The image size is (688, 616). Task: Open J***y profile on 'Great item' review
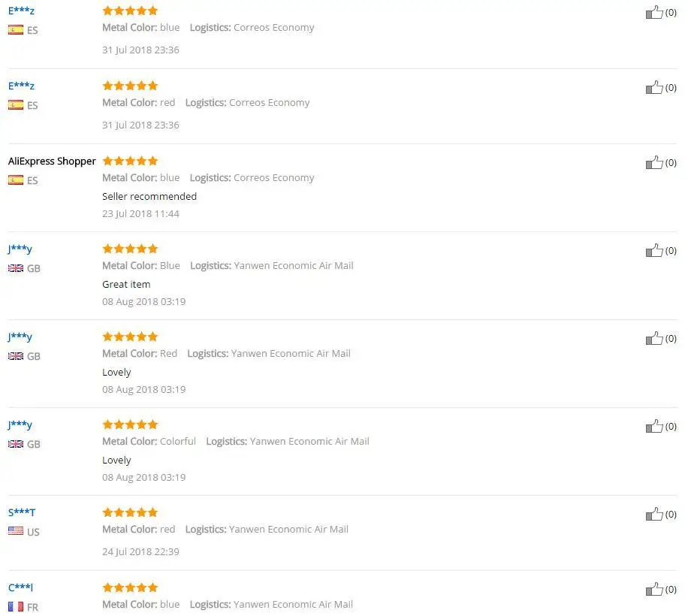(20, 249)
